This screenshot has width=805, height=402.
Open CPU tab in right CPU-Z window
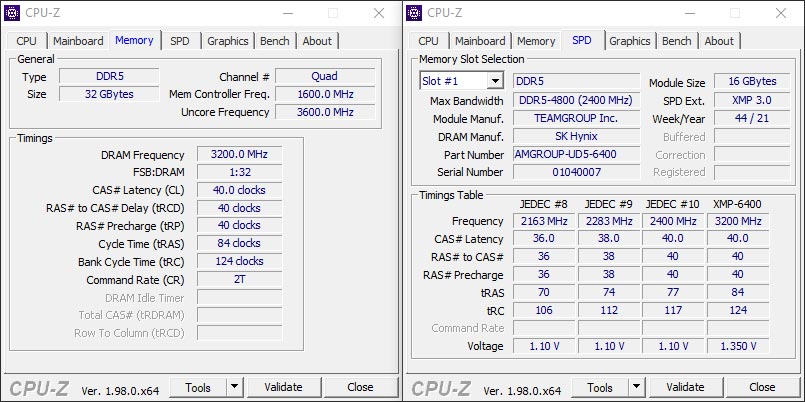click(x=429, y=41)
